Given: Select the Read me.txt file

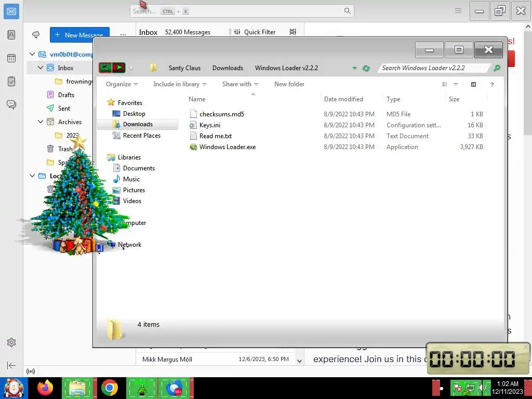Looking at the screenshot, I should pyautogui.click(x=216, y=136).
